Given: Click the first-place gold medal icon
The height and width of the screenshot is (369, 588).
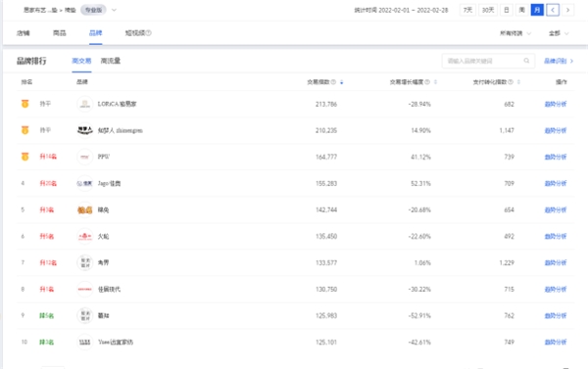Looking at the screenshot, I should click(24, 104).
